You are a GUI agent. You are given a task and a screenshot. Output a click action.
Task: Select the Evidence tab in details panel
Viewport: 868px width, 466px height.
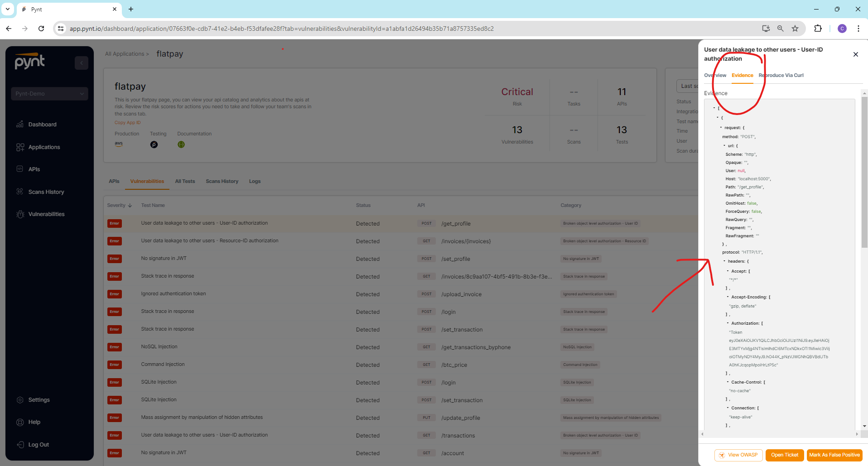(x=742, y=75)
